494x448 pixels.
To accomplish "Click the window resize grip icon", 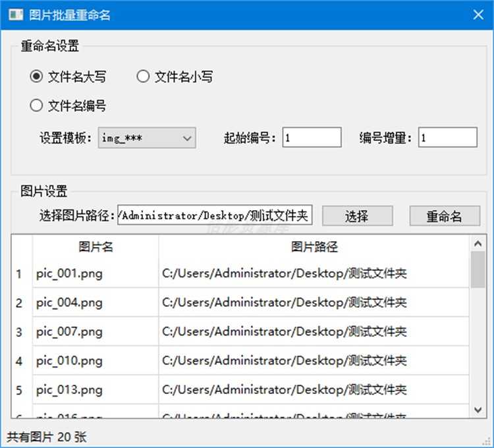I will (x=488, y=441).
